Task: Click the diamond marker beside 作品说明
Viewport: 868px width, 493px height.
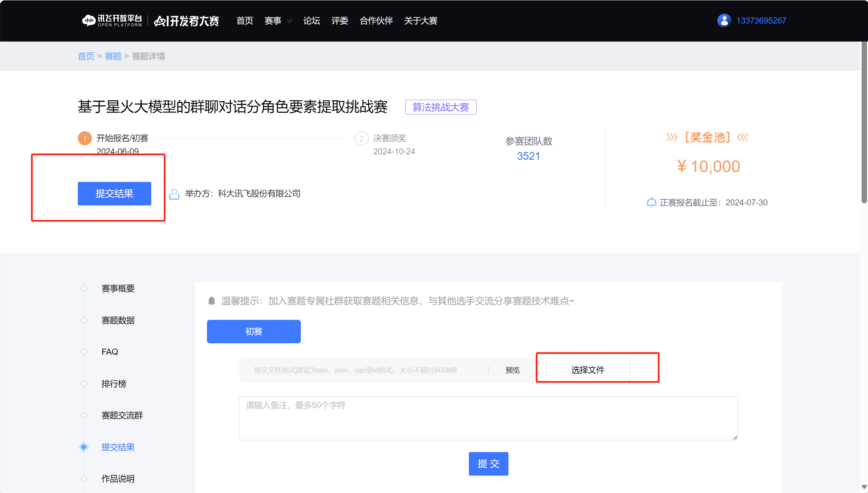Action: [x=84, y=479]
